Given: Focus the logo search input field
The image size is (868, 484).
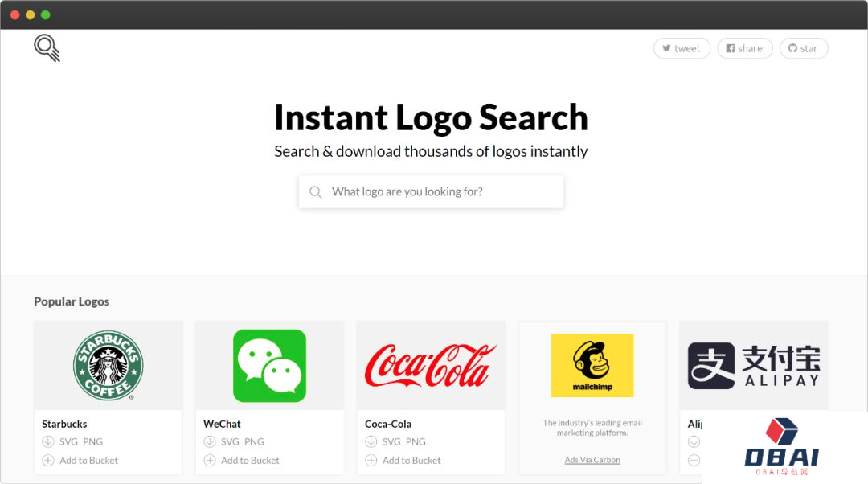Looking at the screenshot, I should 432,191.
